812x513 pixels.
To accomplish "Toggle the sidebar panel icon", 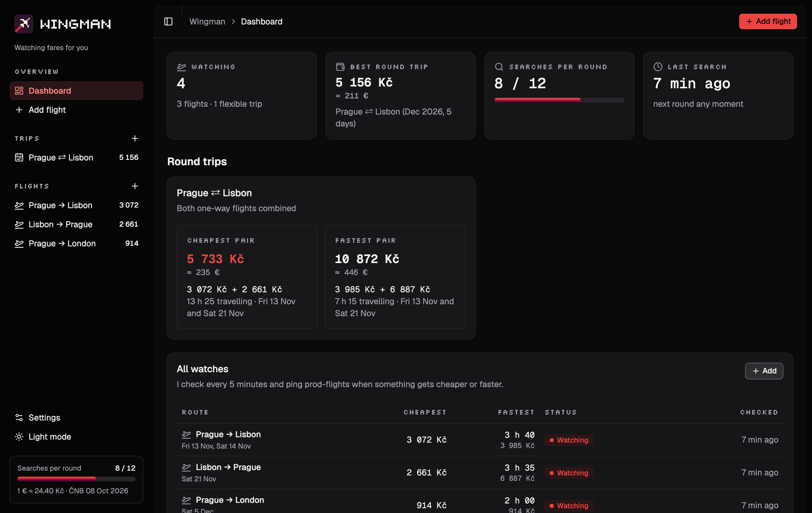I will (x=168, y=21).
